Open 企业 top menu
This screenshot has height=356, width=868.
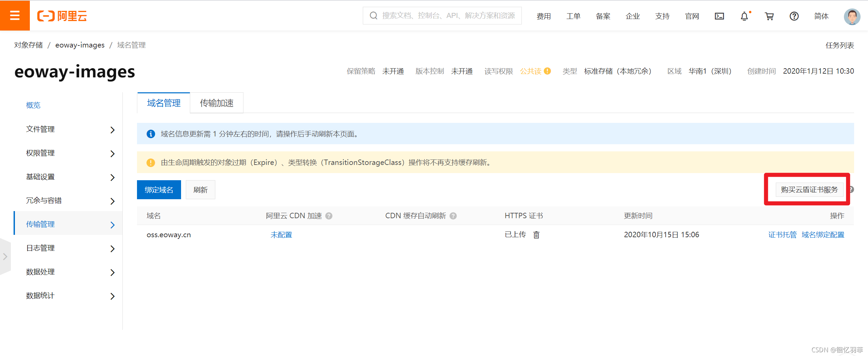tap(633, 16)
